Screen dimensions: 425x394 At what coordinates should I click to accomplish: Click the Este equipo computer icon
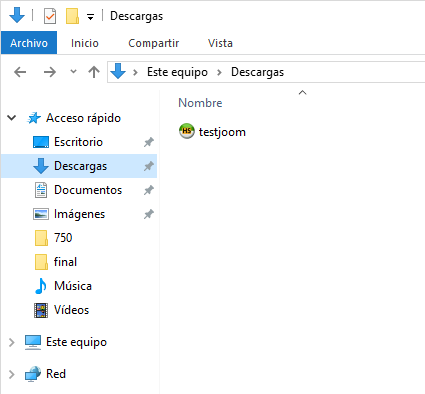click(33, 342)
